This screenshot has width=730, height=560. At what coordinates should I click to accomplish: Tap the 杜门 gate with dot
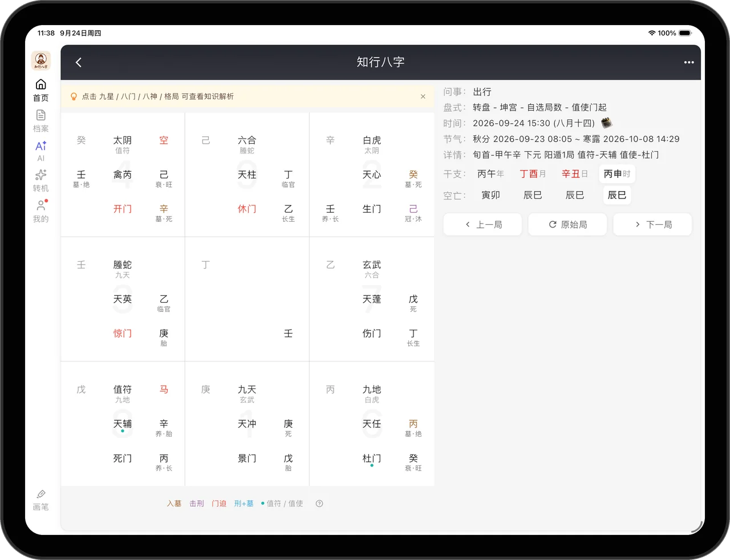point(372,459)
